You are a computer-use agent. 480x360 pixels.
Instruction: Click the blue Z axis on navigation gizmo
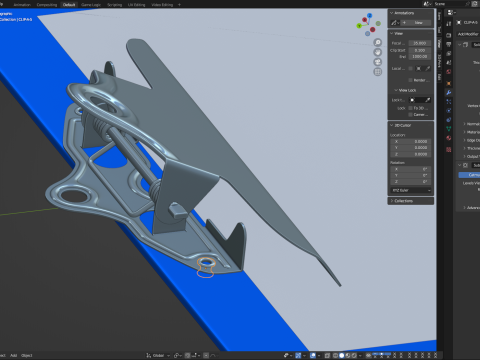tap(370, 16)
